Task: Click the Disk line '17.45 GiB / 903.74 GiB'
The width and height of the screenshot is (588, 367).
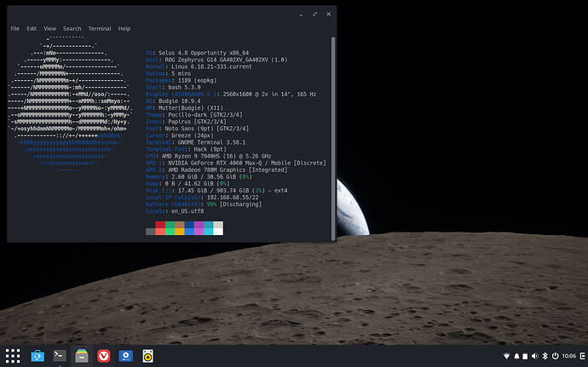Action: 216,191
